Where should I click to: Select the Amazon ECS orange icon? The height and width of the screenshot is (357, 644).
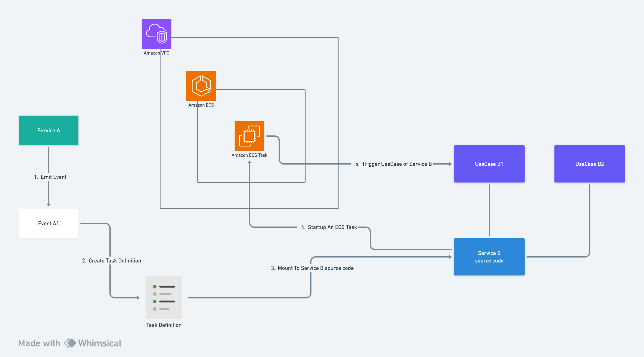[x=201, y=86]
